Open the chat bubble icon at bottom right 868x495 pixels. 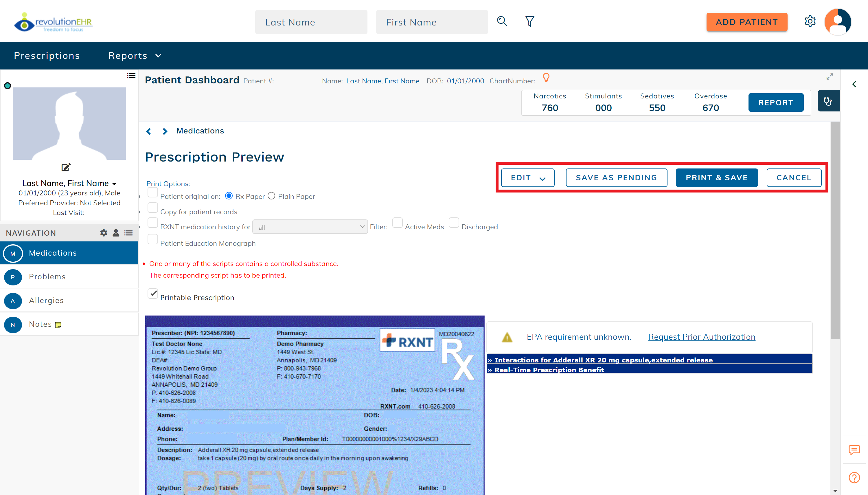point(854,450)
